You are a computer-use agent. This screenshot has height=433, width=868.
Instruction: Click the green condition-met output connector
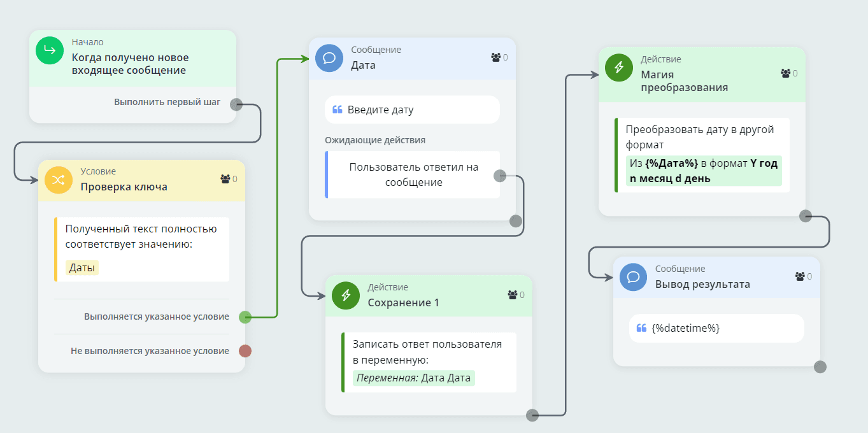click(x=245, y=316)
